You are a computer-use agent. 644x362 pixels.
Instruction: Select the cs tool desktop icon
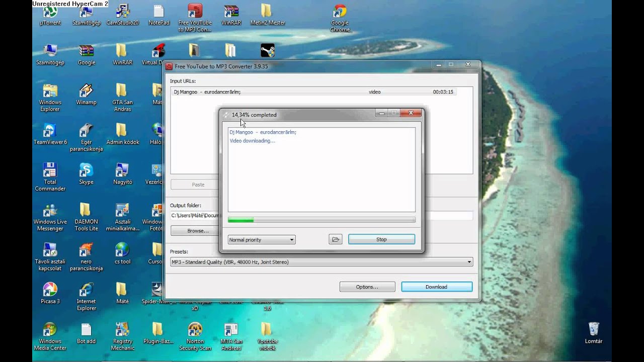coord(122,253)
